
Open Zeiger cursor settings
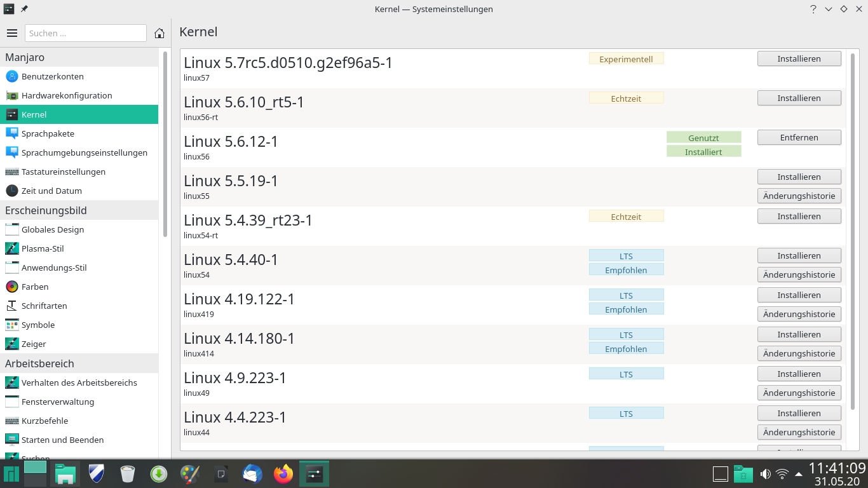coord(79,344)
